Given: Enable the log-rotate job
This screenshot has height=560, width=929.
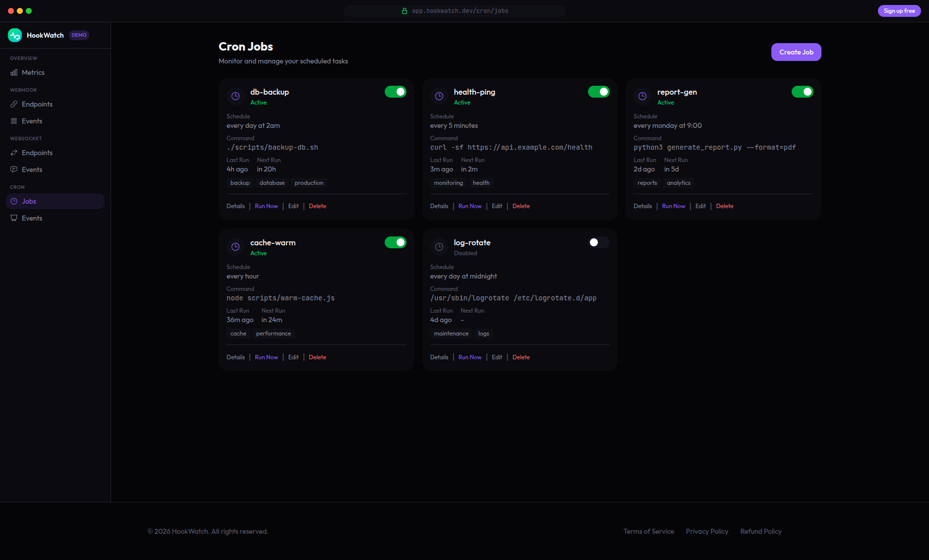Looking at the screenshot, I should pyautogui.click(x=599, y=242).
